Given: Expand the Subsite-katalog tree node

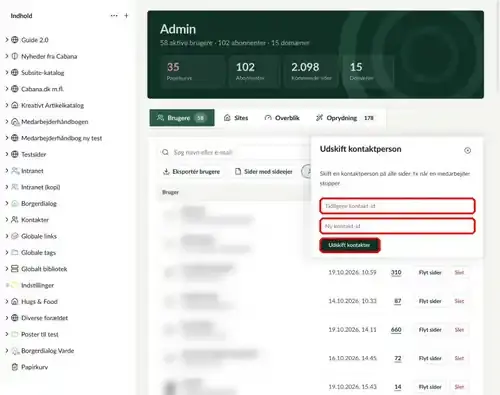Looking at the screenshot, I should point(7,72).
